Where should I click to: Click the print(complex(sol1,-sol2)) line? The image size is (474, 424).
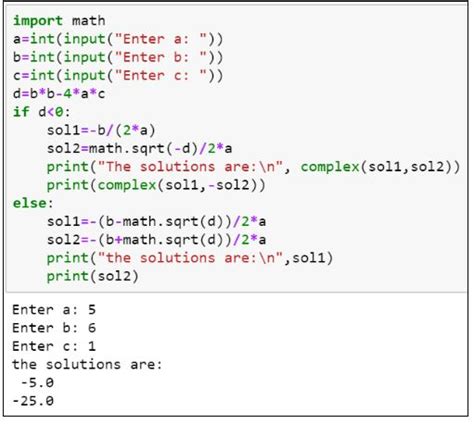[x=156, y=185]
